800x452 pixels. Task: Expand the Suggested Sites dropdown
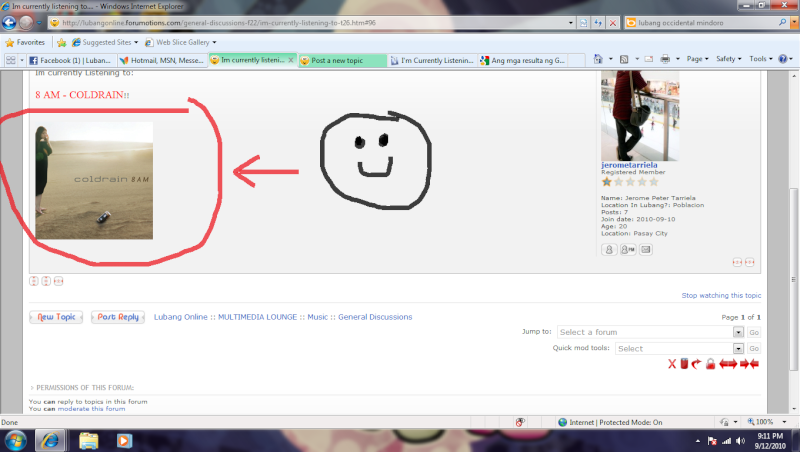click(x=136, y=42)
